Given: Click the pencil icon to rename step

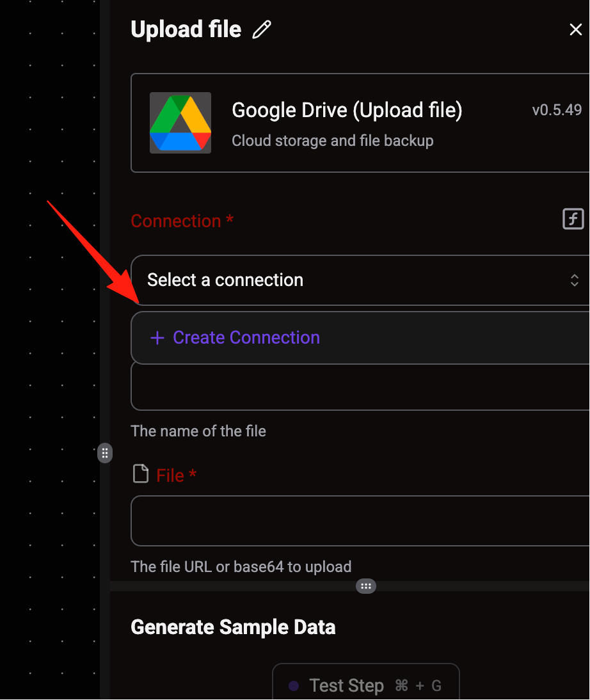Looking at the screenshot, I should pos(262,30).
